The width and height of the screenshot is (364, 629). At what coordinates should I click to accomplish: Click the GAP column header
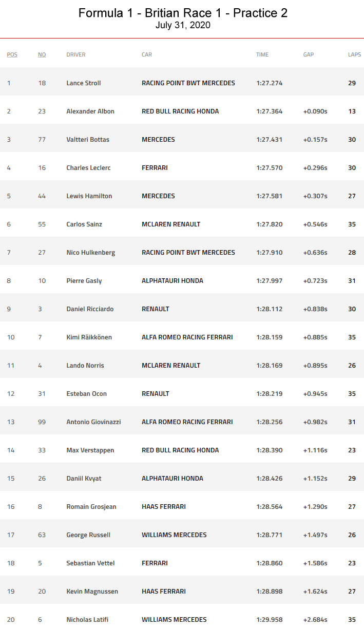coord(308,54)
